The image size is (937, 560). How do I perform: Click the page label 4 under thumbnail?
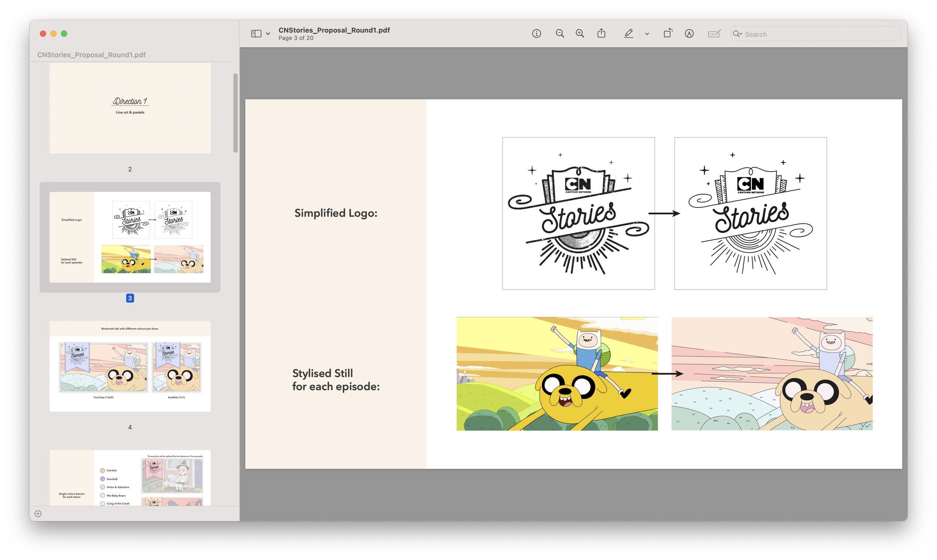point(130,427)
